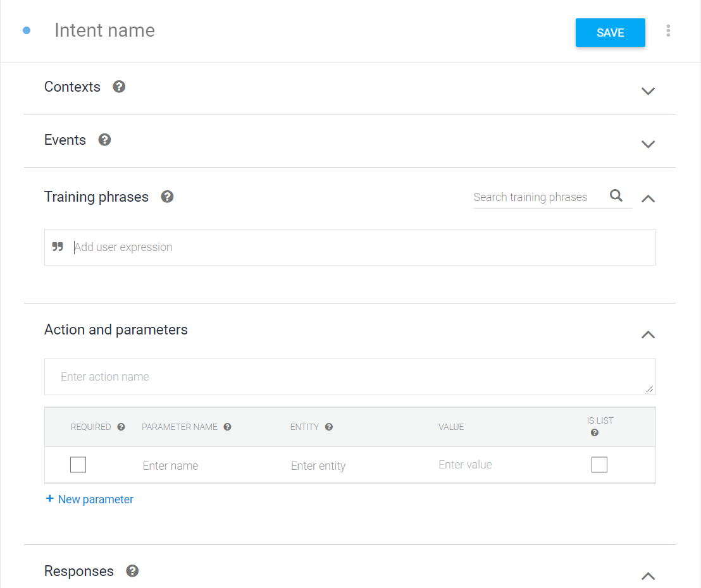Image resolution: width=701 pixels, height=588 pixels.
Task: Click the Enter entity field
Action: pos(318,465)
